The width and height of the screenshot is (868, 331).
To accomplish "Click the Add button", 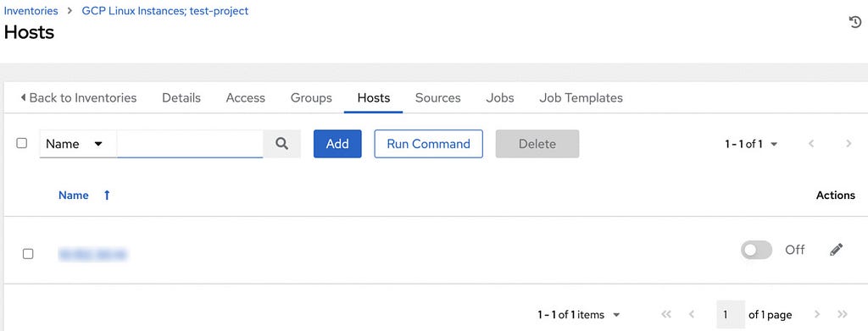I will tap(337, 144).
